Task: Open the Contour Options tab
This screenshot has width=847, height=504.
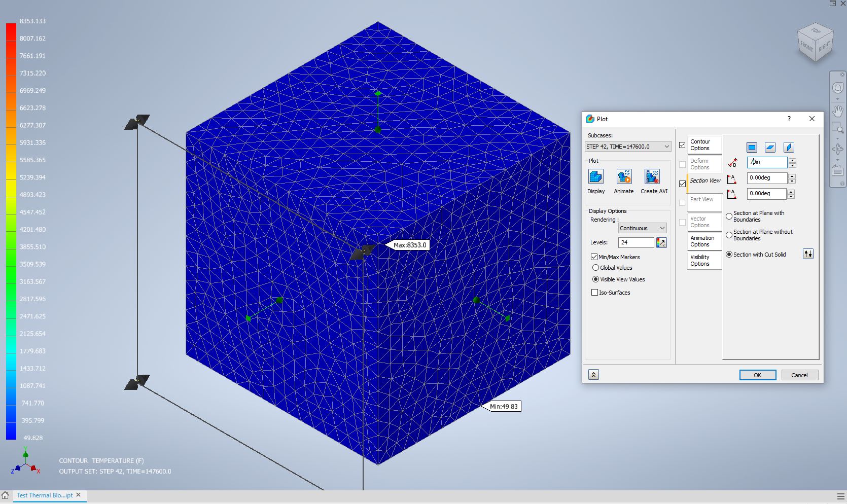Action: (704, 145)
